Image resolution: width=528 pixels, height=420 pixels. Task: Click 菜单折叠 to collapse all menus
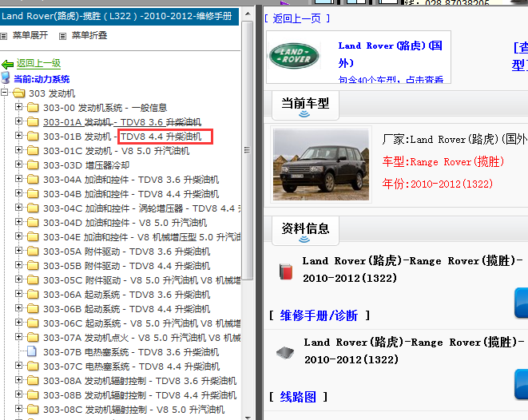click(x=89, y=35)
